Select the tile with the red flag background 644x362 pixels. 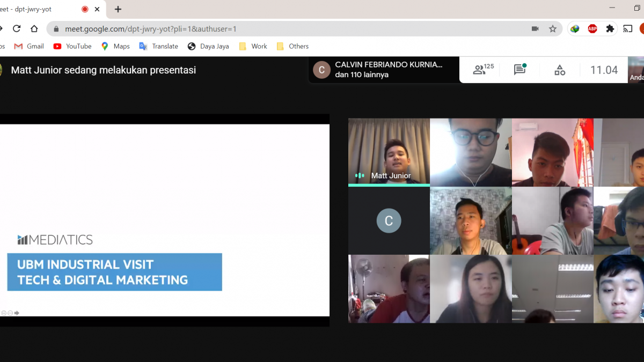tap(553, 152)
